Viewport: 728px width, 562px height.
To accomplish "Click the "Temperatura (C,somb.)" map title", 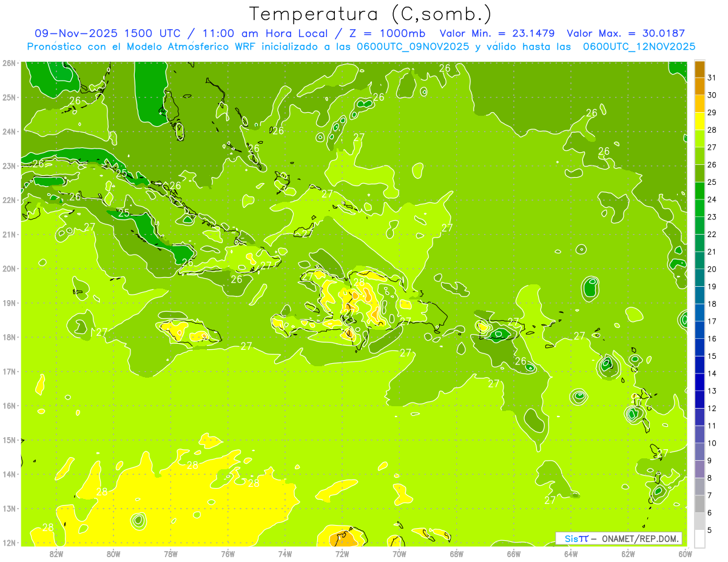I will (371, 14).
